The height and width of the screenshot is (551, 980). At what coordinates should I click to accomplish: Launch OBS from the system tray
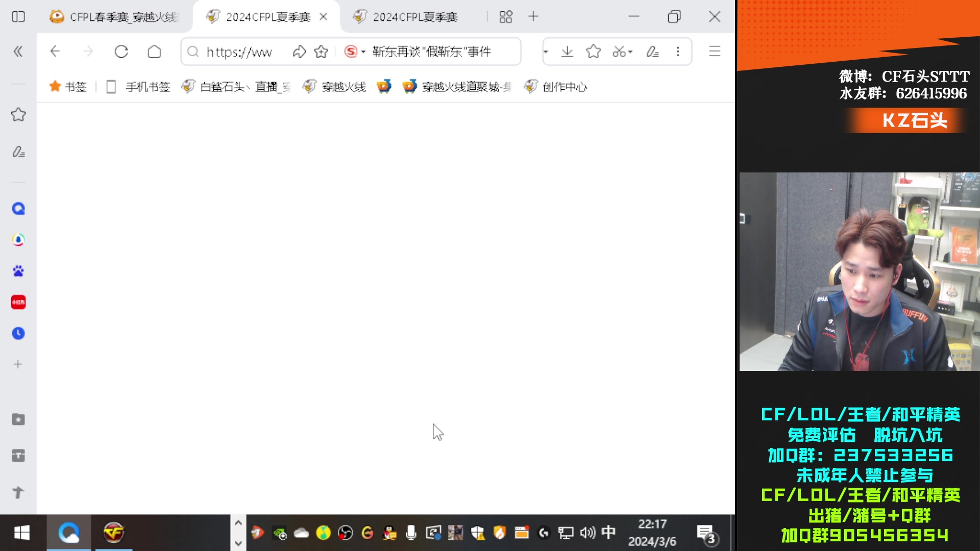tap(346, 533)
